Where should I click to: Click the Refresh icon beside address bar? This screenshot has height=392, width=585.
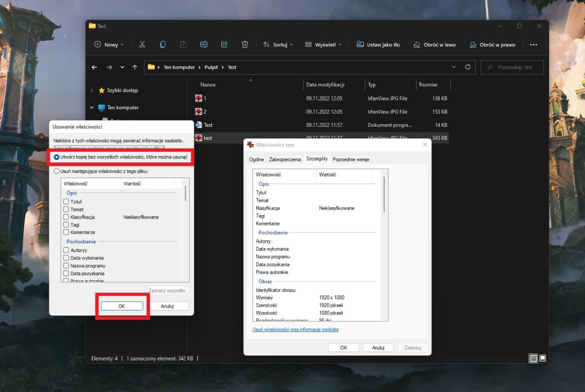(x=468, y=67)
